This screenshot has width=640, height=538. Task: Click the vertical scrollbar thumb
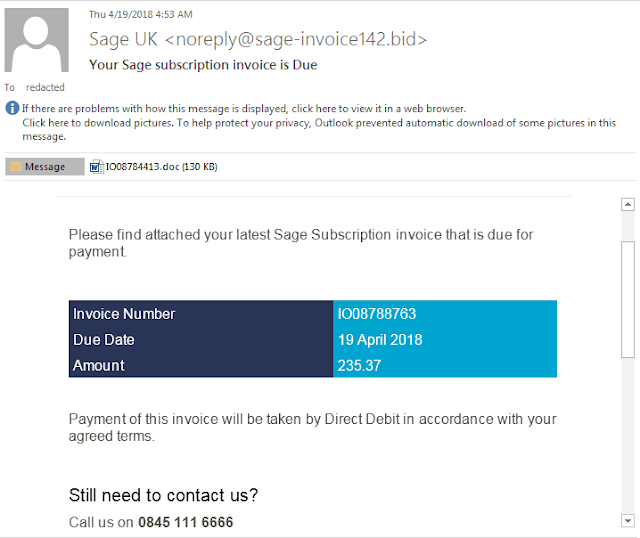(x=627, y=300)
